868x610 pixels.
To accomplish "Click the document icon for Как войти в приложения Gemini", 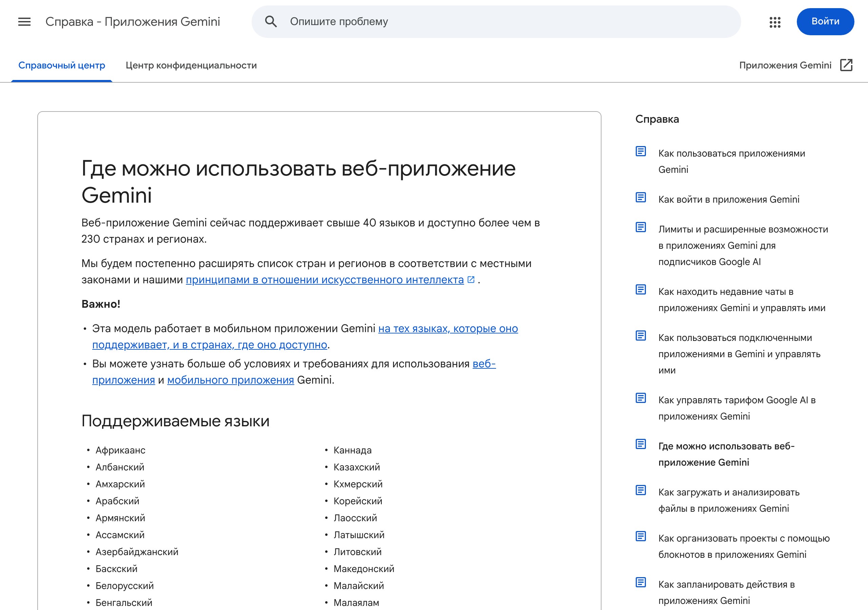I will point(641,197).
